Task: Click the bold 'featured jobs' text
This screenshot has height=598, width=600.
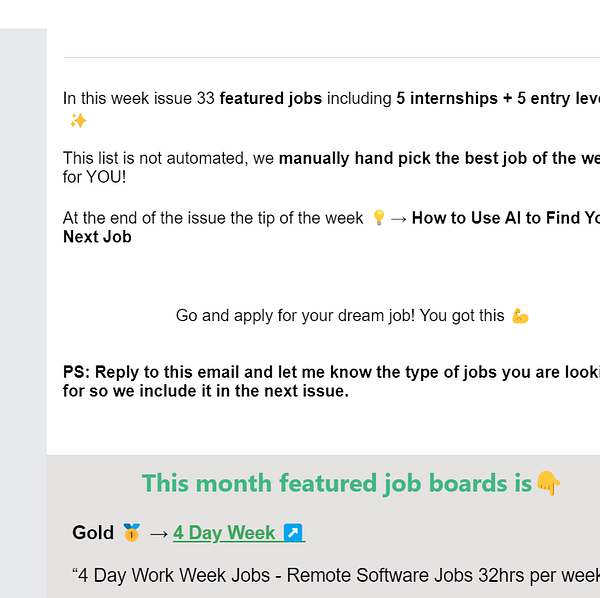Action: (x=271, y=98)
